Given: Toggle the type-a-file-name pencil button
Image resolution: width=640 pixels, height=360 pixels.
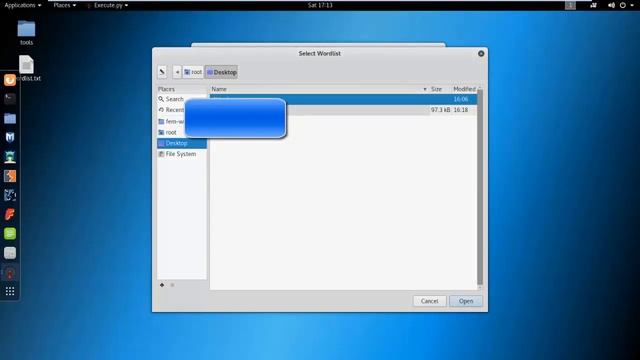Looking at the screenshot, I should 162,72.
